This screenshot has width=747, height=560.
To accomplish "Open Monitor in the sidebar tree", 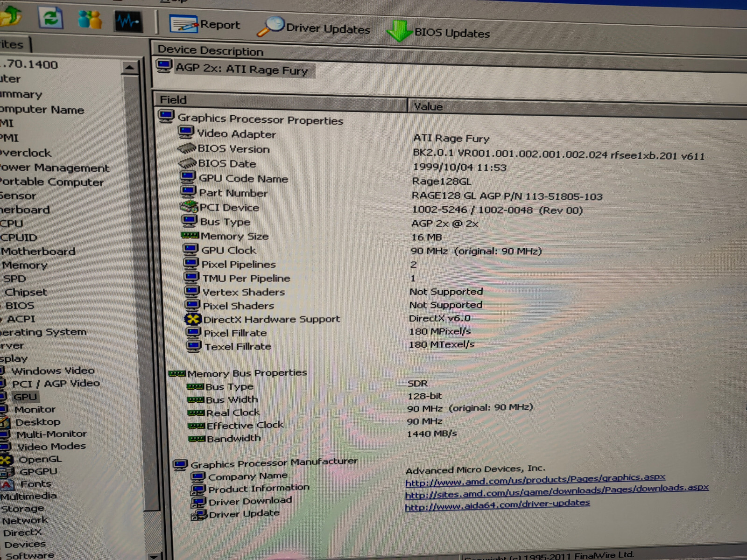I will pyautogui.click(x=35, y=409).
